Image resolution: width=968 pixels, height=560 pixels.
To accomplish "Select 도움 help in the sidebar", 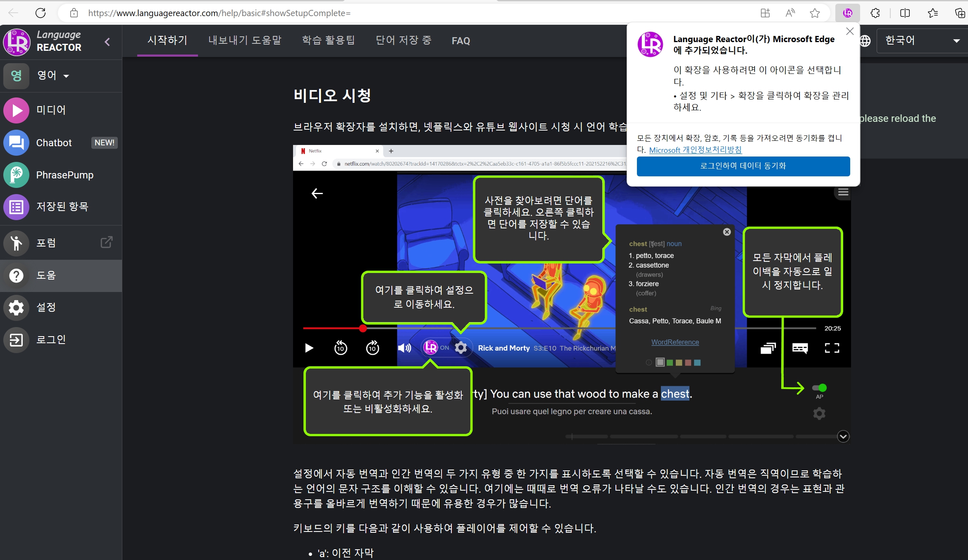I will click(x=61, y=275).
